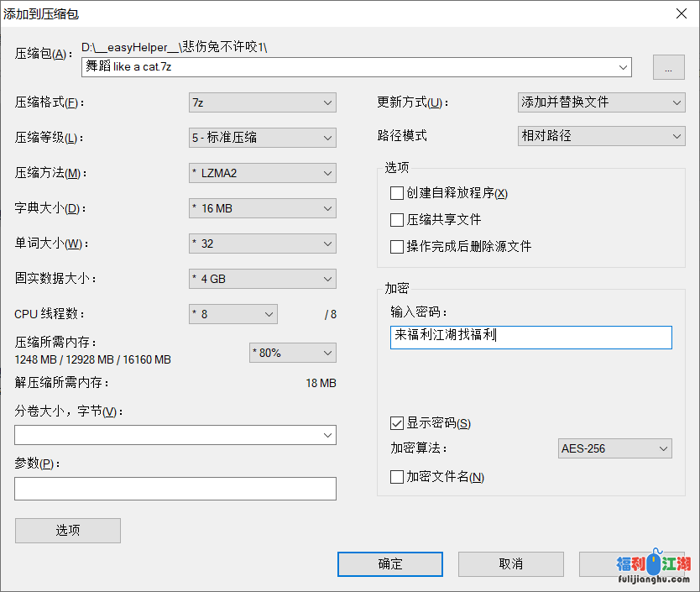Enable the 创建自释放程序 SFX checkbox
Viewport: 700px width, 592px height.
click(x=397, y=193)
